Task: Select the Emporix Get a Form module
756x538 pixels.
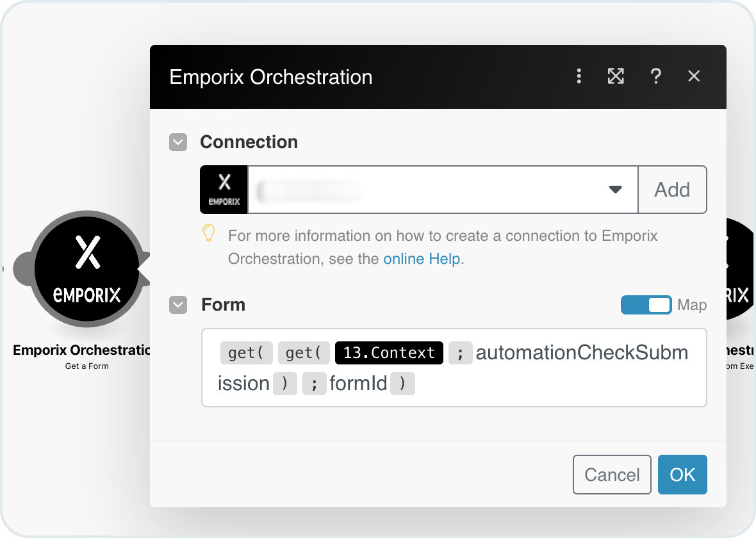Action: click(87, 269)
